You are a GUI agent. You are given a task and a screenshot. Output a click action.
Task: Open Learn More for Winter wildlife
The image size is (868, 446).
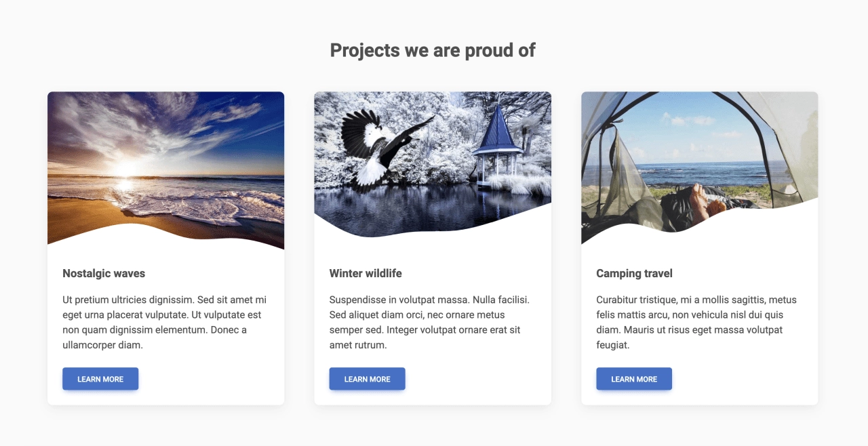point(367,379)
